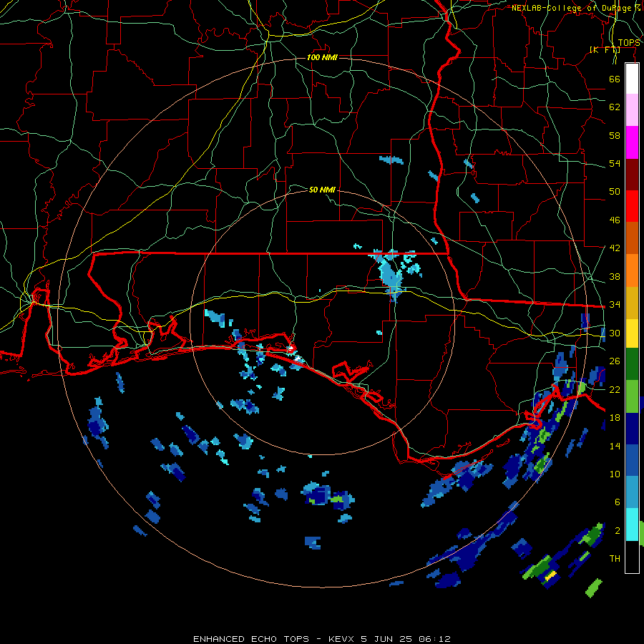Click legend value "2" beside cyan swatch
Viewport: 644px width, 644px height.
[618, 531]
